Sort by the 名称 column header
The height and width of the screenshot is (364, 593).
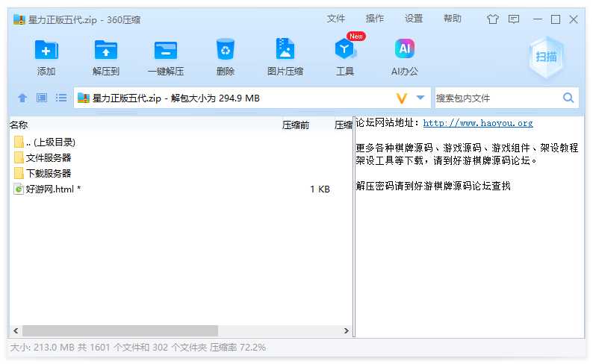point(19,125)
